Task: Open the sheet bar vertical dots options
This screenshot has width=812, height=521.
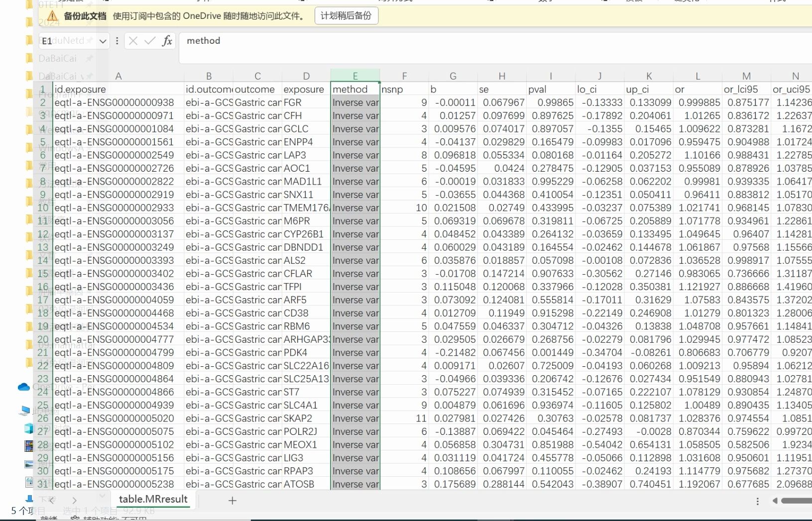Action: pyautogui.click(x=758, y=502)
